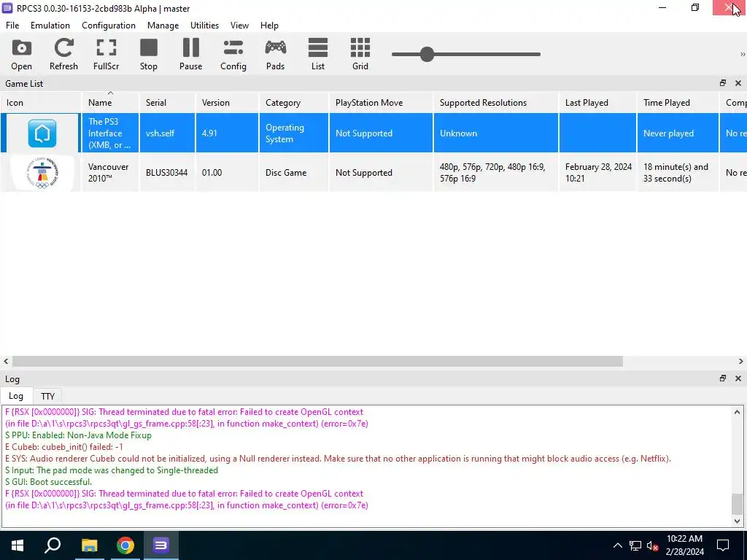This screenshot has width=747, height=560.
Task: Click the Icon column header
Action: [41, 102]
